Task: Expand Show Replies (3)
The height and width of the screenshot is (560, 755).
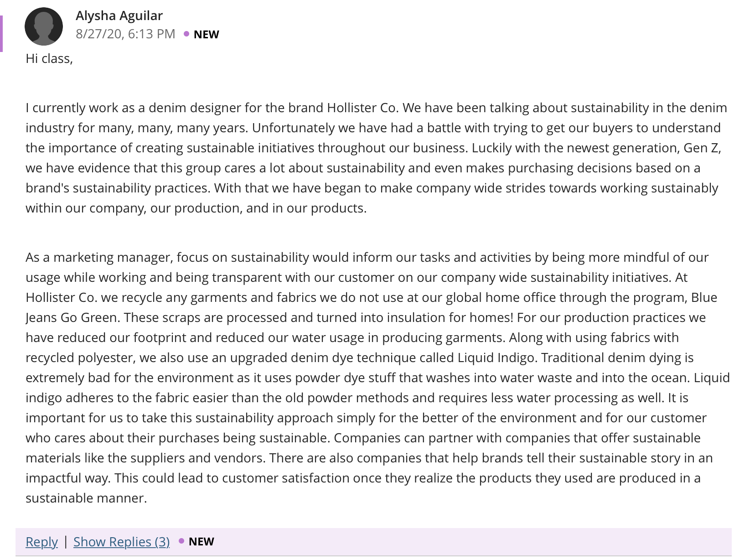Action: tap(121, 542)
